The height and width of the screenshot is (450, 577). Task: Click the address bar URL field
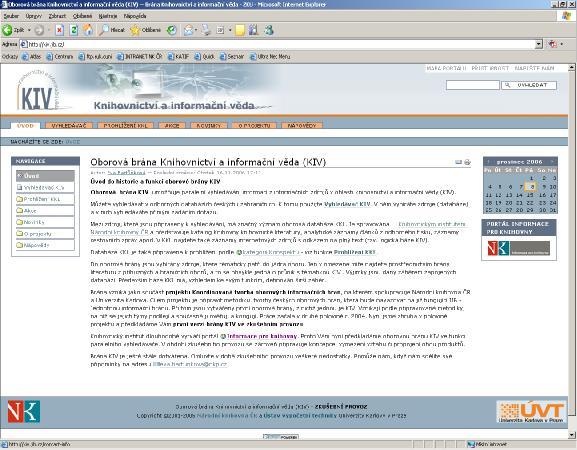point(281,44)
